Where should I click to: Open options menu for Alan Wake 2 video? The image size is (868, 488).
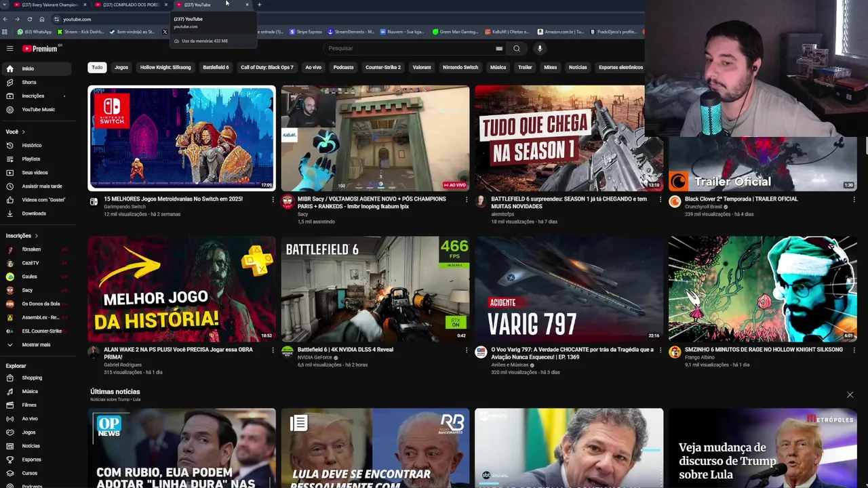(273, 350)
